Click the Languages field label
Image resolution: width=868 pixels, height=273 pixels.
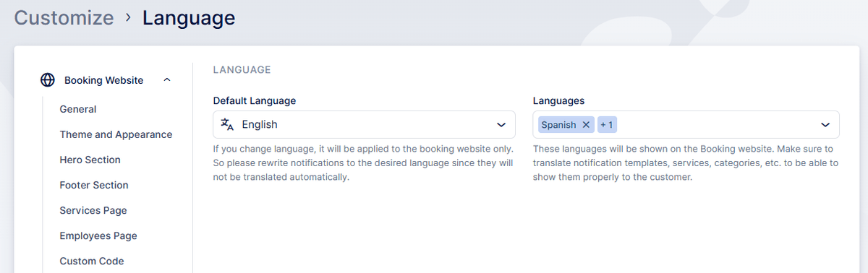pos(558,100)
